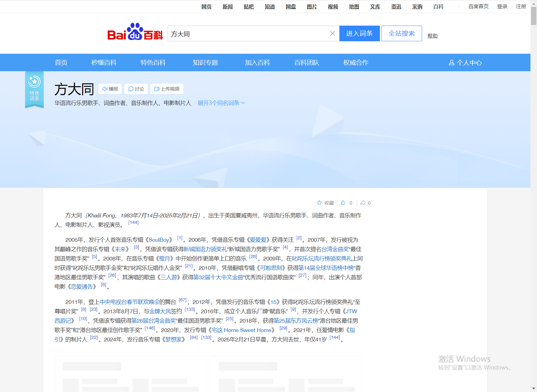Select the 首页 tab in blue navbar
The image size is (537, 392).
pos(61,62)
